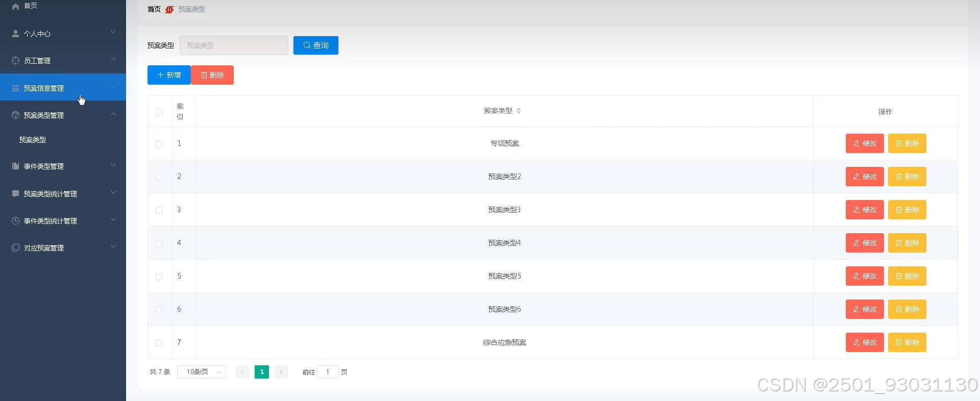980x401 pixels.
Task: Open the 对应预案管理 sidebar menu
Action: click(63, 248)
